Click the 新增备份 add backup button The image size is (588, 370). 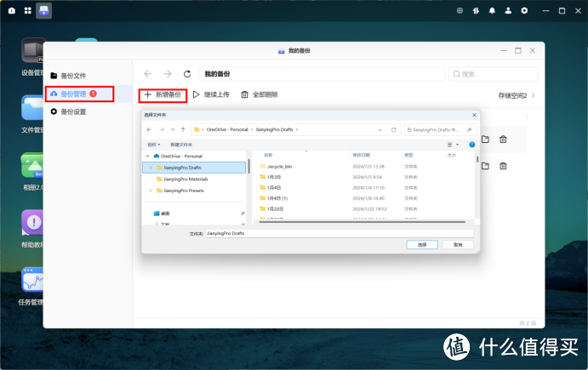coord(163,94)
